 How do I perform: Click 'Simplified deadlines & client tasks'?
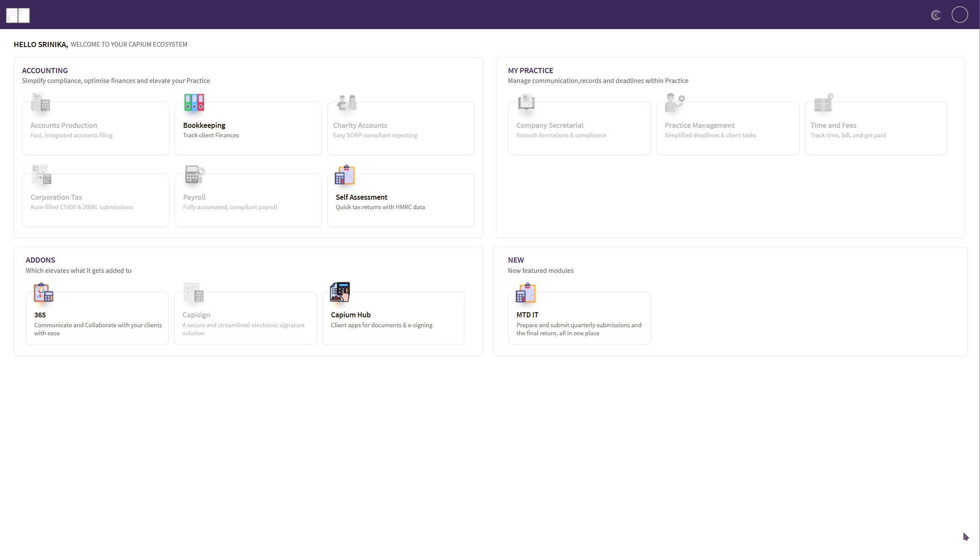point(710,135)
